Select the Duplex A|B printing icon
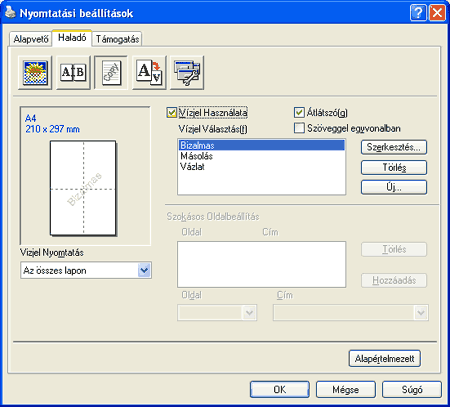This screenshot has width=450, height=407. (x=73, y=73)
